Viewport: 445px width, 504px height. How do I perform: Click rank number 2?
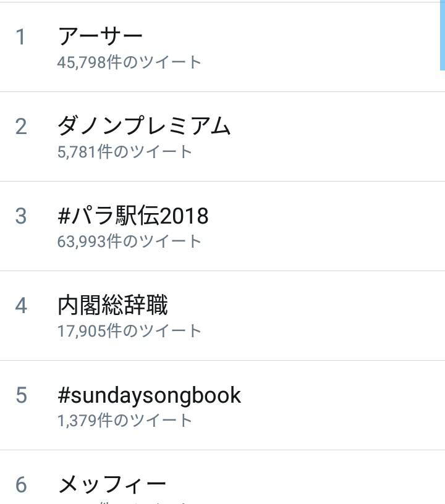click(x=21, y=127)
